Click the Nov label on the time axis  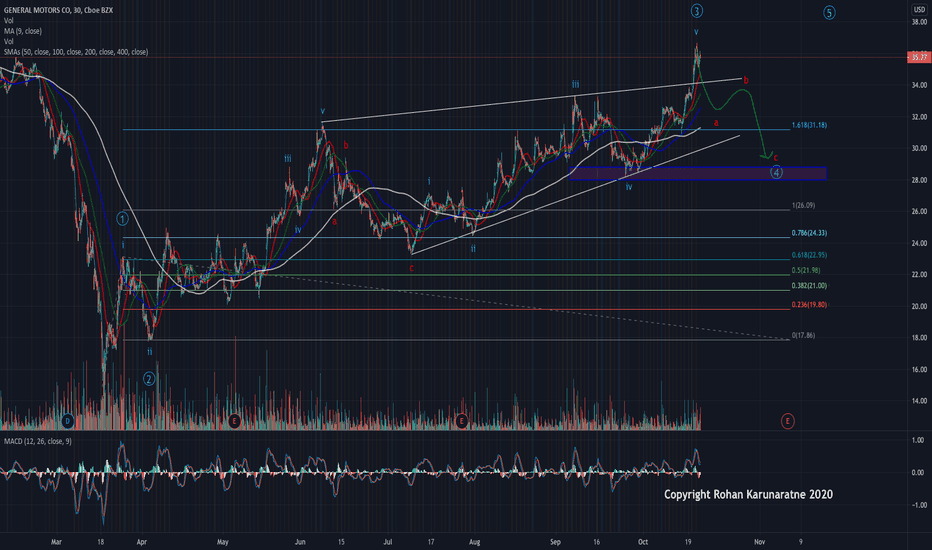(759, 542)
